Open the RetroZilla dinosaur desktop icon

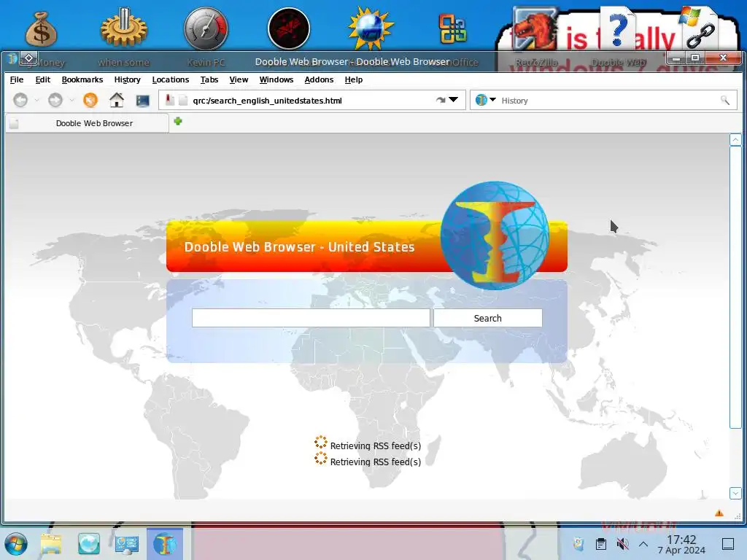point(535,28)
